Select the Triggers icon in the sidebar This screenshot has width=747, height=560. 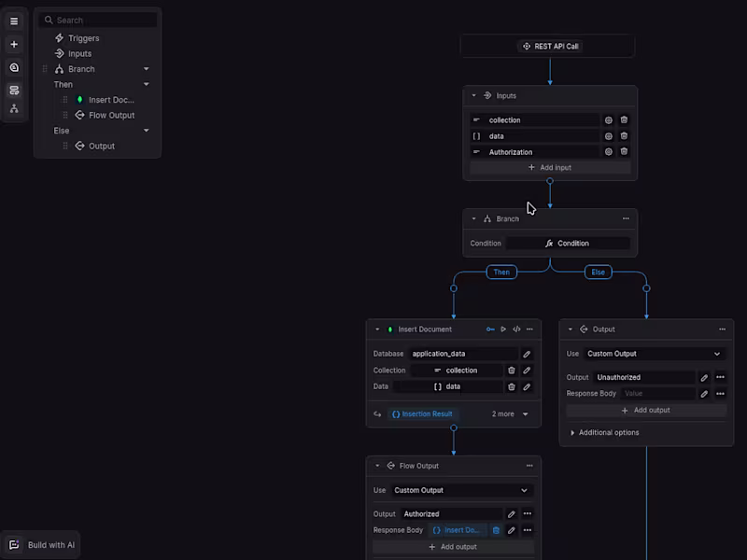59,38
